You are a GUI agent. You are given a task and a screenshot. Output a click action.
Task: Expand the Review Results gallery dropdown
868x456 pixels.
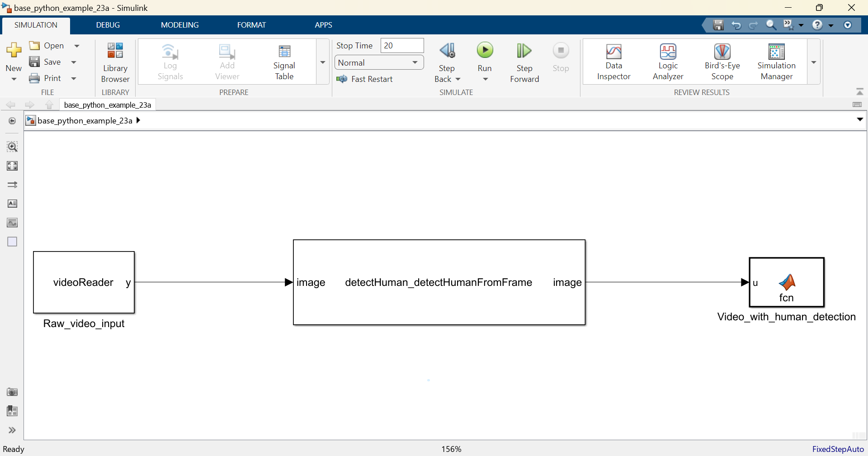pos(814,62)
